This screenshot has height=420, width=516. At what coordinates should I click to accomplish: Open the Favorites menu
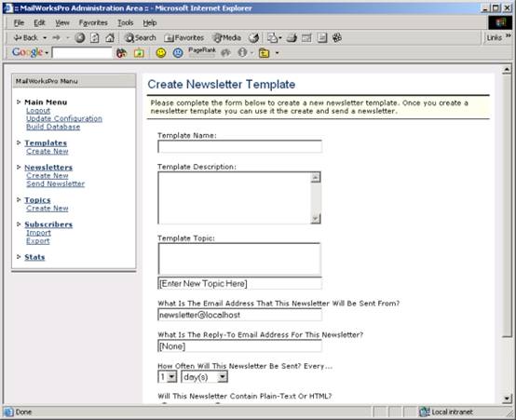click(x=93, y=22)
